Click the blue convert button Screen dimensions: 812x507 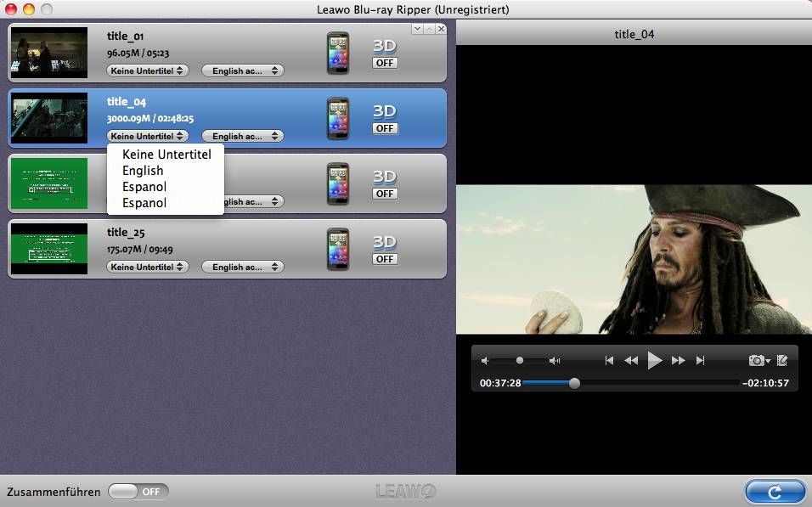point(775,492)
